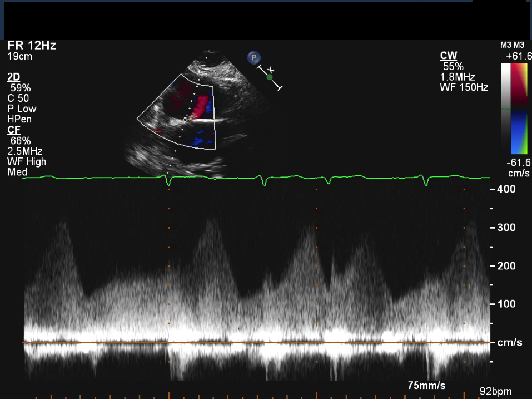The image size is (532, 399).
Task: Click the WF 150Hz wall filter setting
Action: (464, 87)
